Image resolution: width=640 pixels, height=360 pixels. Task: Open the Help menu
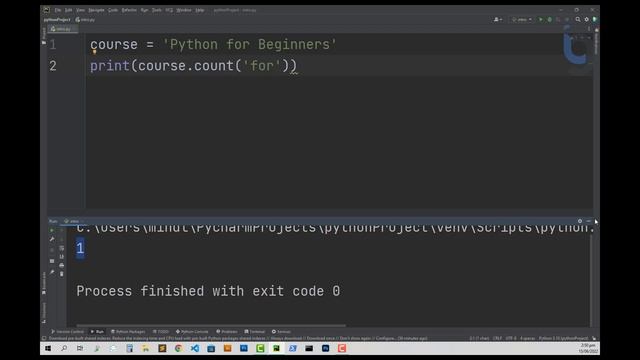click(x=200, y=10)
